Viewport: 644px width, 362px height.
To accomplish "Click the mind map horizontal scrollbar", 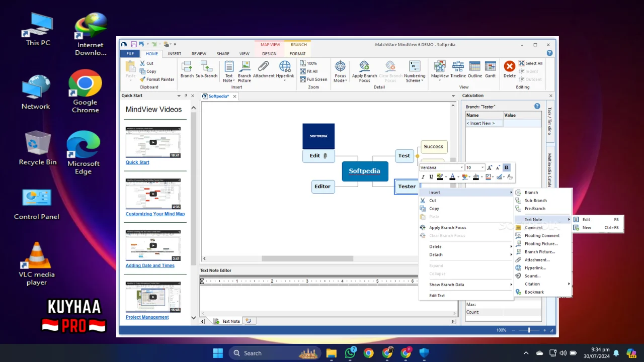I will pyautogui.click(x=307, y=259).
